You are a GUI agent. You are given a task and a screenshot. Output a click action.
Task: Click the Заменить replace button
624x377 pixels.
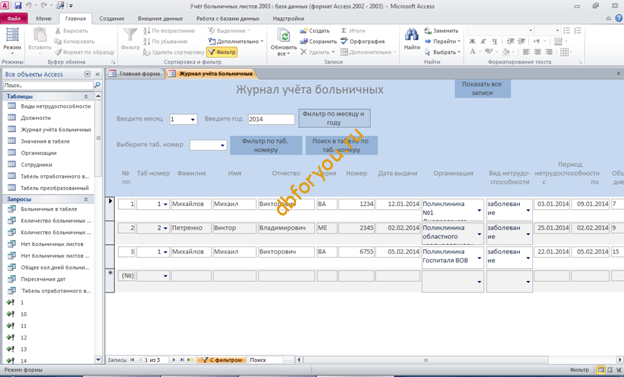(x=441, y=31)
